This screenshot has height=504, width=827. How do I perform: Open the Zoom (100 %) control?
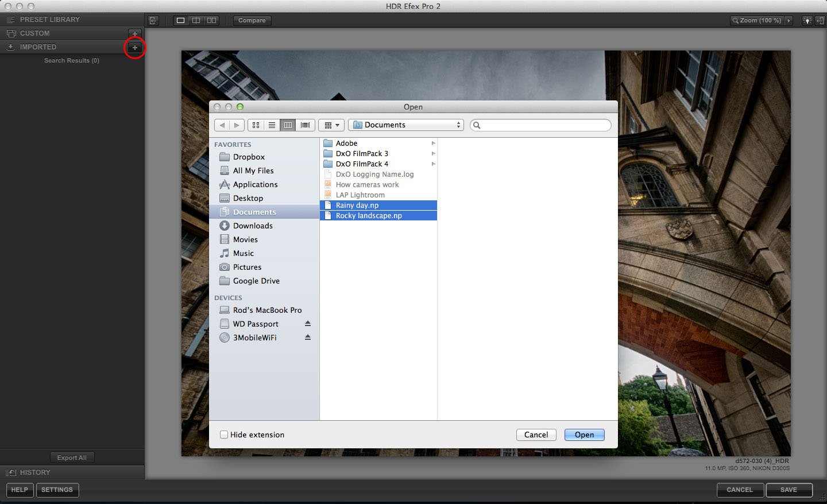[x=757, y=20]
